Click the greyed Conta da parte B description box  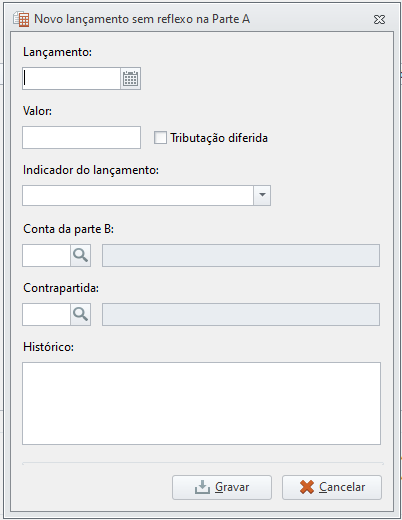click(241, 255)
